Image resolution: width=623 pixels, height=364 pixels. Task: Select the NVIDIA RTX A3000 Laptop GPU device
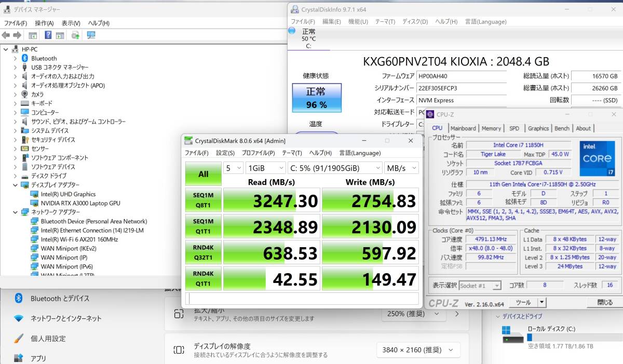pos(80,203)
